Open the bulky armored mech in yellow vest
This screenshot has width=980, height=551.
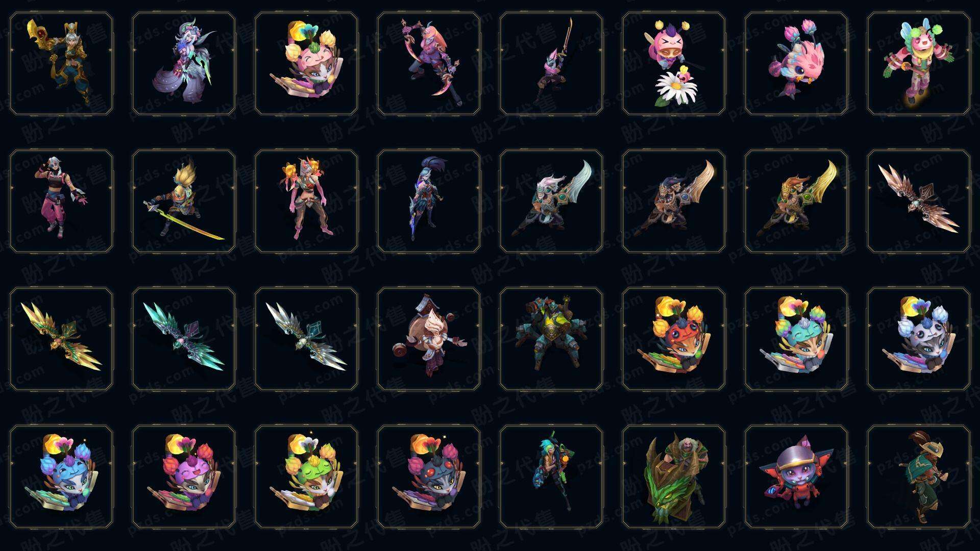551,339
